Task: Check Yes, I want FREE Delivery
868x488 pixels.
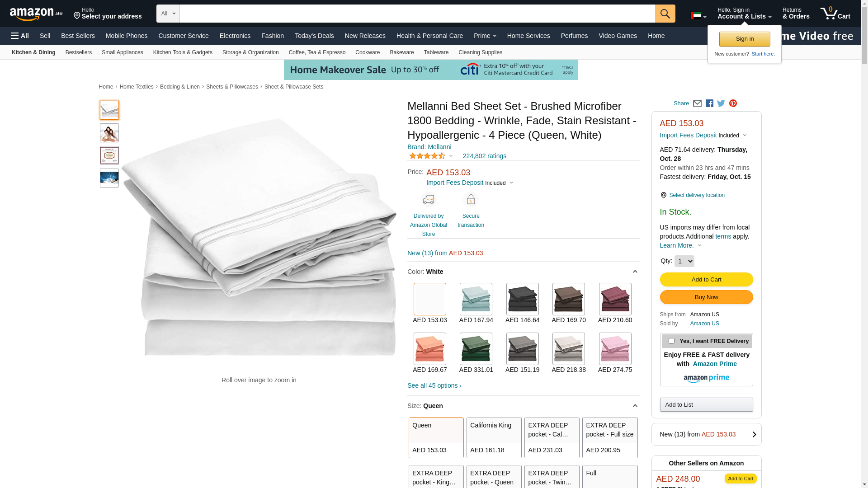Action: tap(671, 341)
